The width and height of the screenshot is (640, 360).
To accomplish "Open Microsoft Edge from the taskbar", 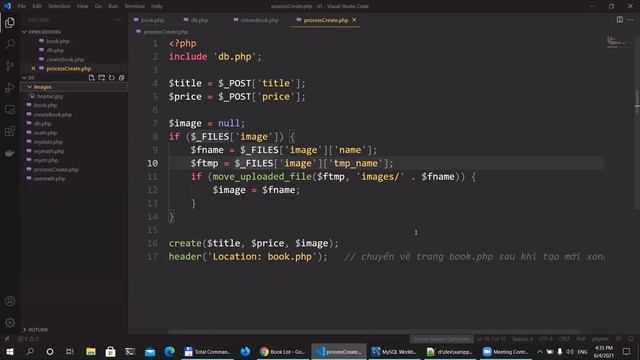I will tap(170, 351).
